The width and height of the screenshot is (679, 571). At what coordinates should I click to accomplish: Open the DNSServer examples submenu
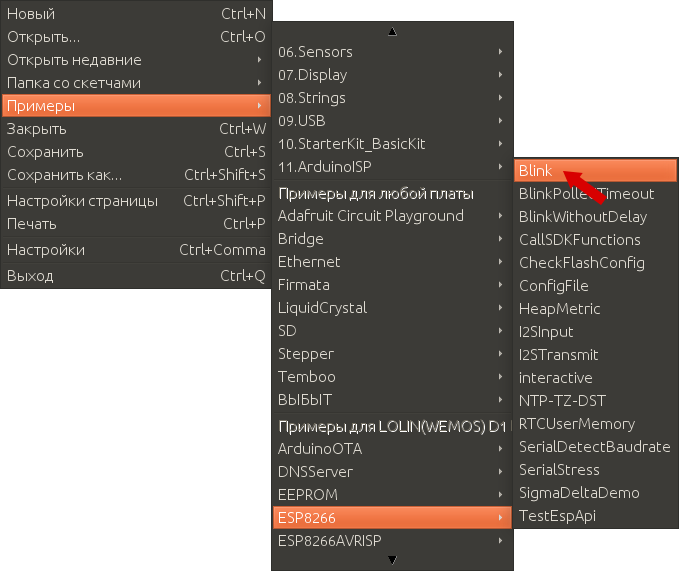click(x=392, y=471)
